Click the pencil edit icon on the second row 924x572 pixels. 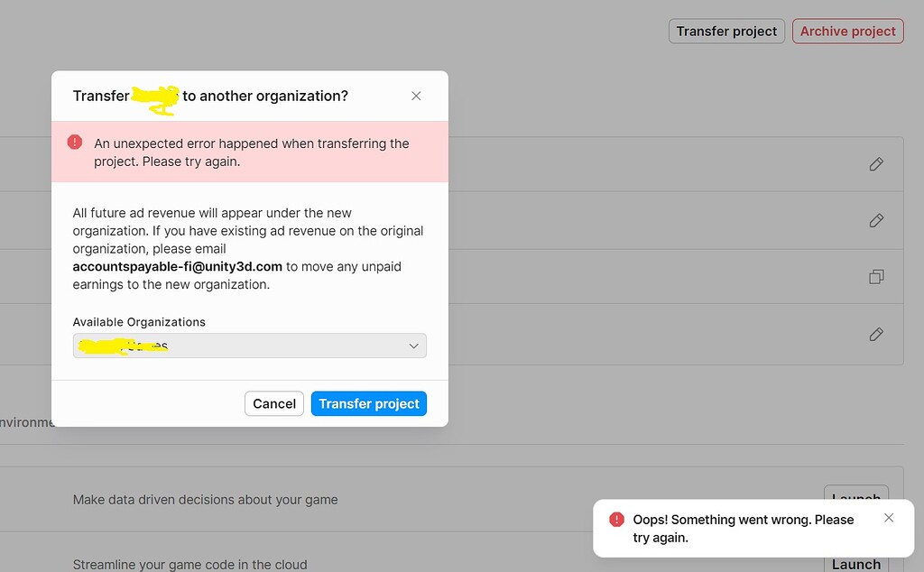click(x=875, y=220)
